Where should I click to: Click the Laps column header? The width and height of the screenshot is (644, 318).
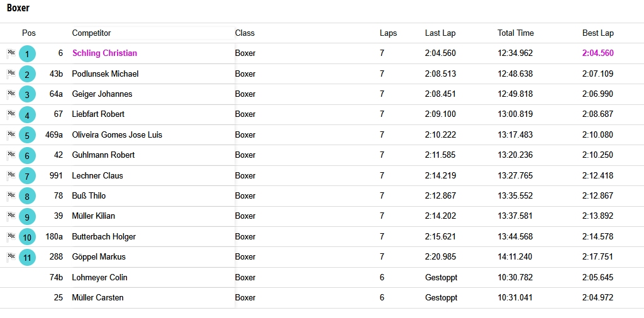388,33
